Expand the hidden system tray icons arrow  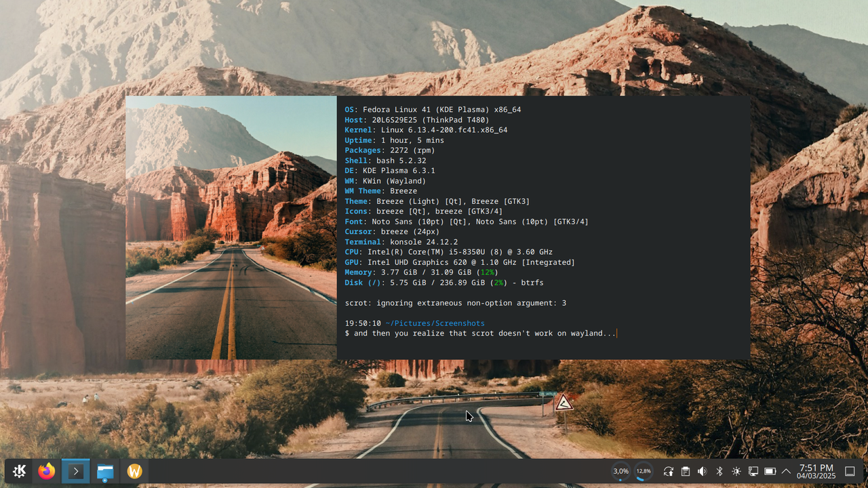pos(787,471)
